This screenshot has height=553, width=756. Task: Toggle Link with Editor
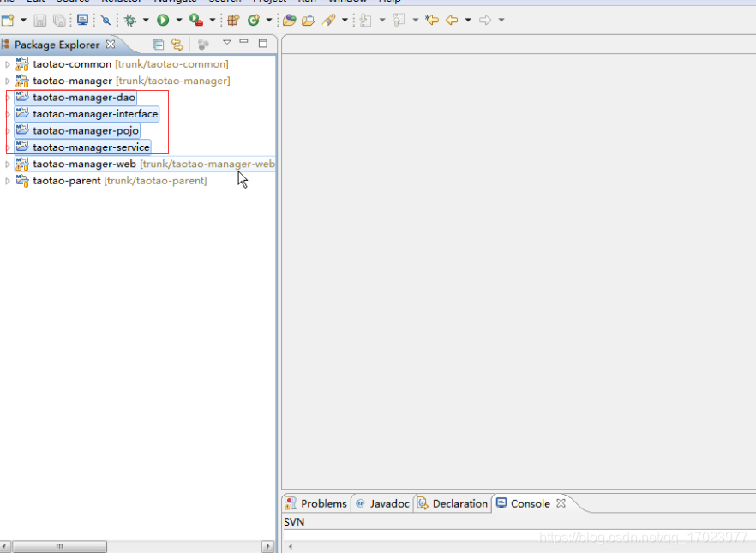177,45
